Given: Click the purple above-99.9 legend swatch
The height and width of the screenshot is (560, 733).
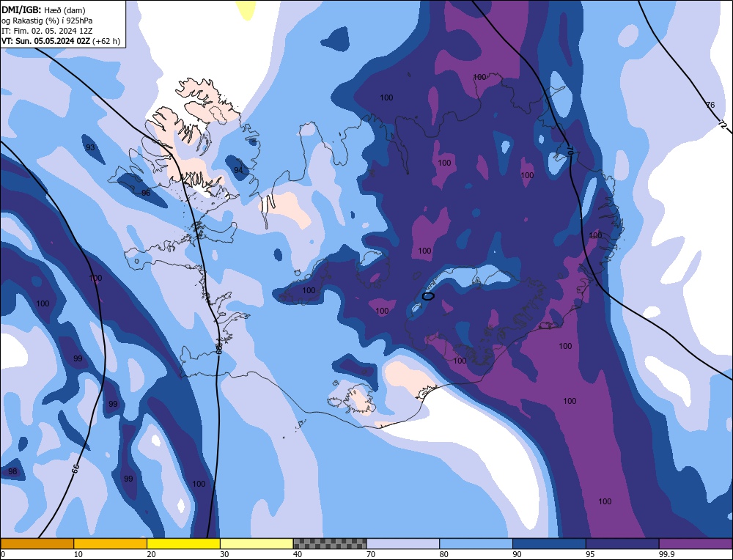Looking at the screenshot, I should pos(696,543).
